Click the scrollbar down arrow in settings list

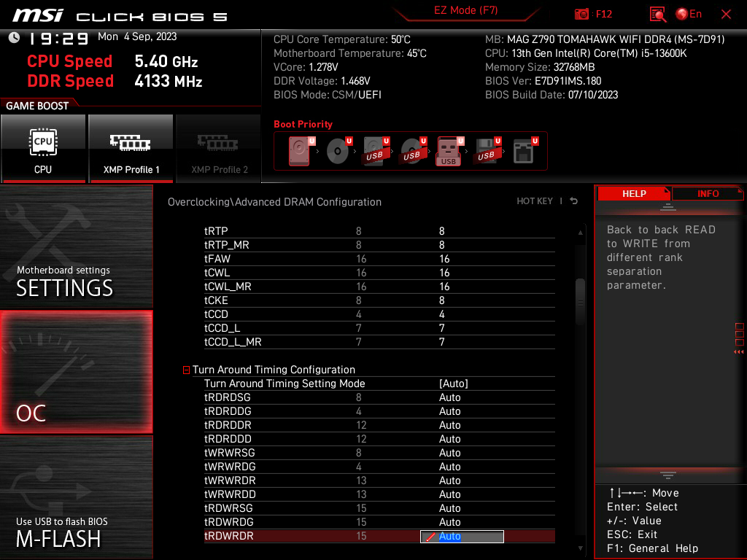pyautogui.click(x=580, y=548)
